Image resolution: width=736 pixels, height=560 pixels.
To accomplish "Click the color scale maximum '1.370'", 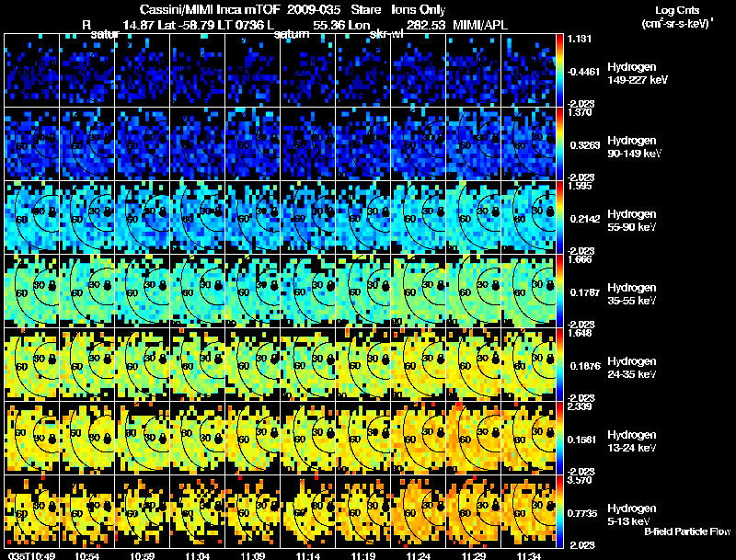I will pos(580,112).
